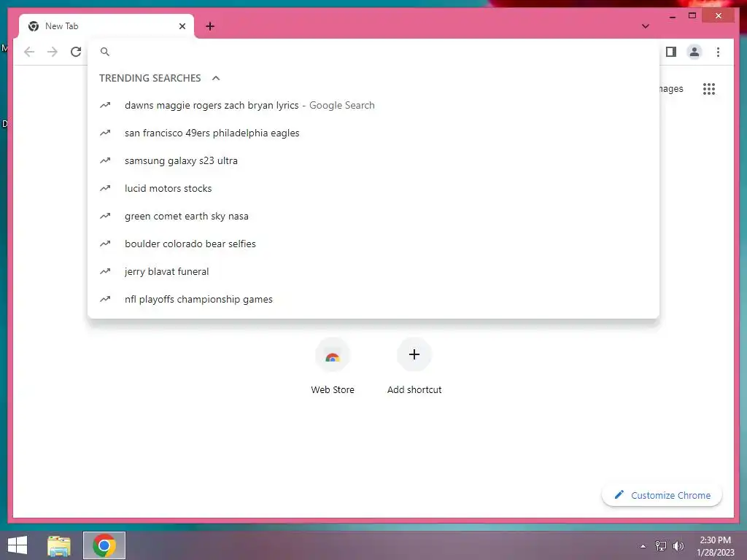The image size is (747, 560).
Task: Open the network tray icon
Action: point(660,546)
